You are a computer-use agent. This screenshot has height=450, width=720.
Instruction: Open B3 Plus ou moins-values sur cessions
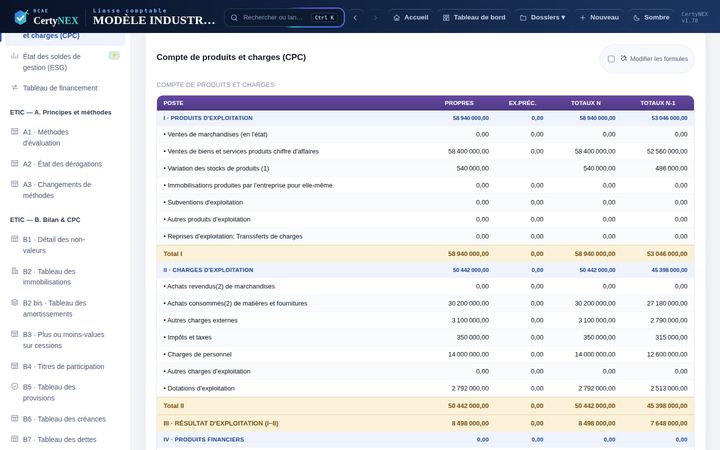pyautogui.click(x=65, y=340)
